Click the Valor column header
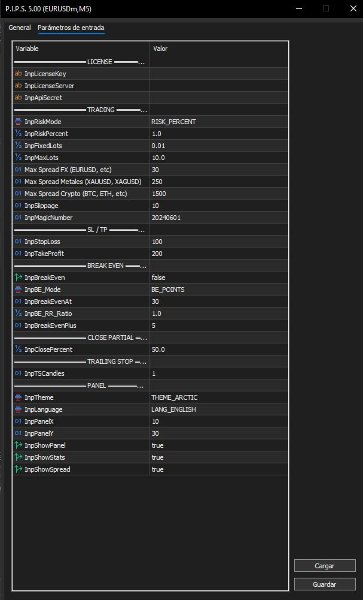This screenshot has height=600, width=363. [218, 49]
